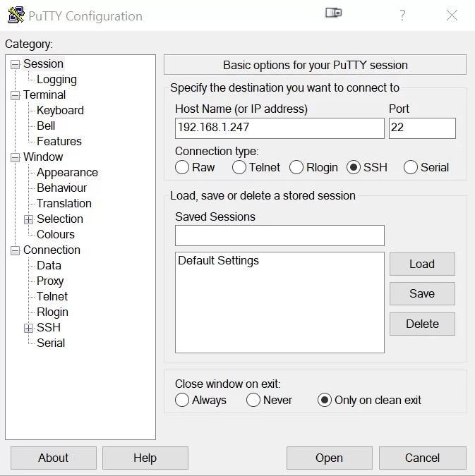Expand the Selection tree node
Viewport: 475px width, 476px height.
29,219
